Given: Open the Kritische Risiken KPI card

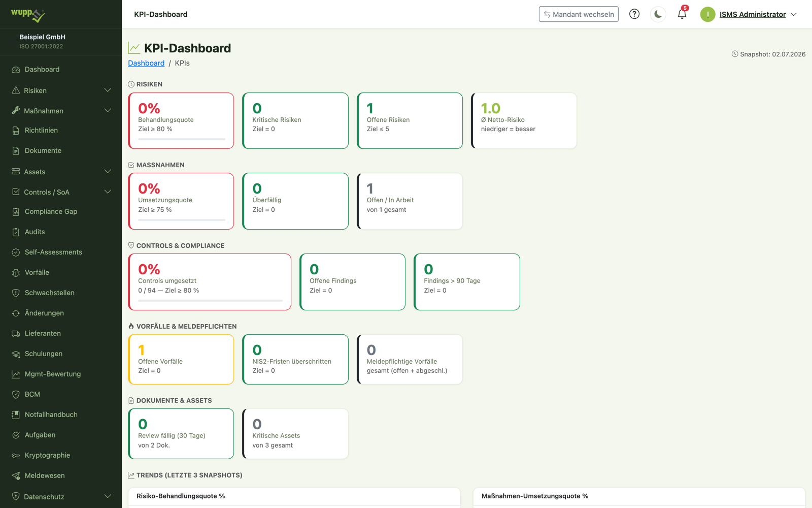Looking at the screenshot, I should [x=295, y=121].
